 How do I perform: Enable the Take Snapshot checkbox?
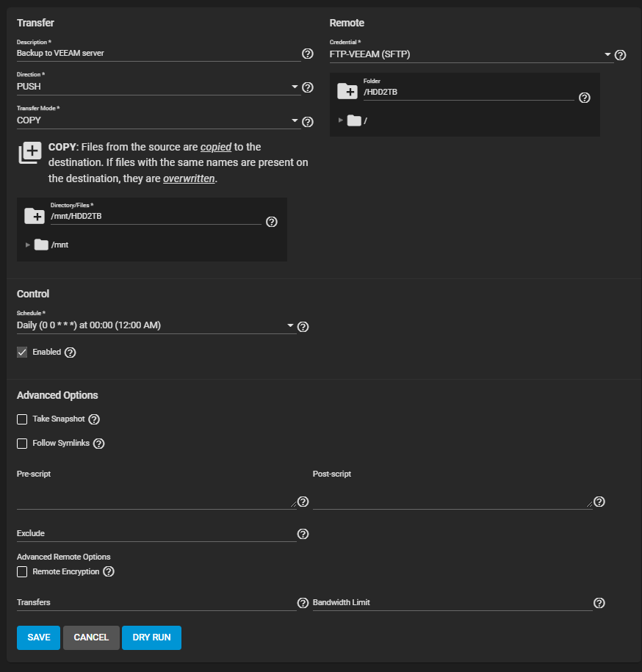[22, 419]
